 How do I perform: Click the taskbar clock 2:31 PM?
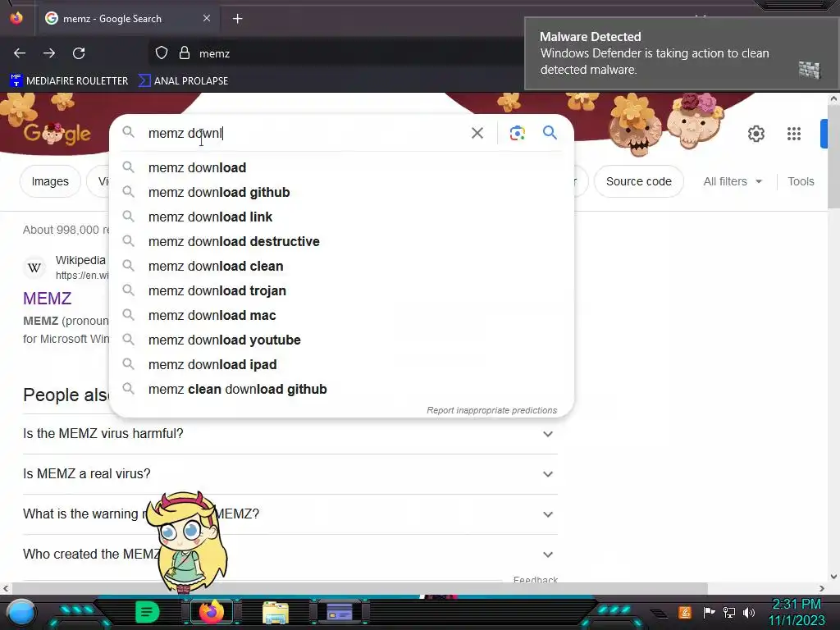point(796,612)
